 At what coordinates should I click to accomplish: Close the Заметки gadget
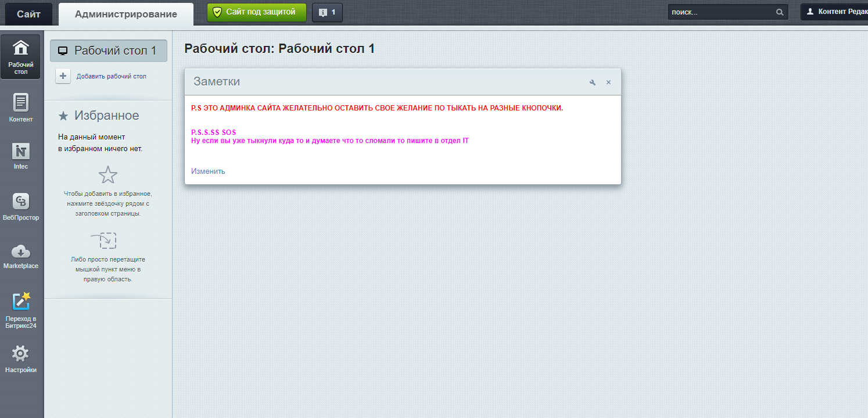pos(608,83)
